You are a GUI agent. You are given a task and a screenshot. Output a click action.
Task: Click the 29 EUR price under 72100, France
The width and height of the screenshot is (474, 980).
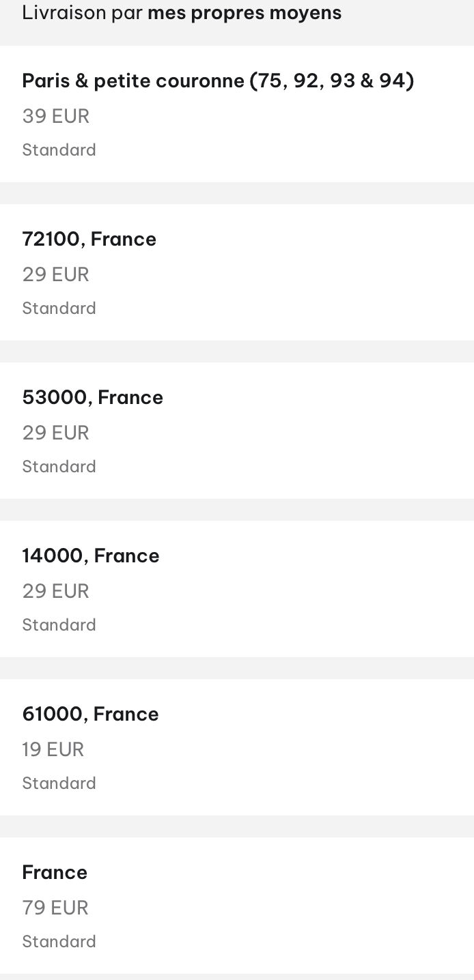coord(56,274)
